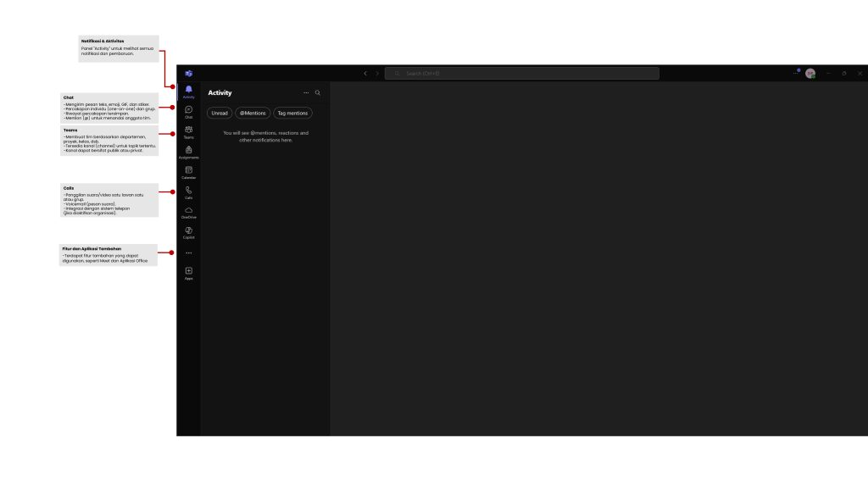
Task: Toggle the Unread filter pill
Action: pyautogui.click(x=220, y=113)
